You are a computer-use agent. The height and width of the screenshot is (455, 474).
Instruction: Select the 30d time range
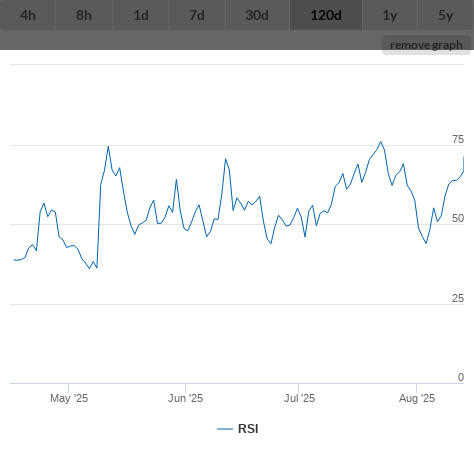[x=257, y=15]
